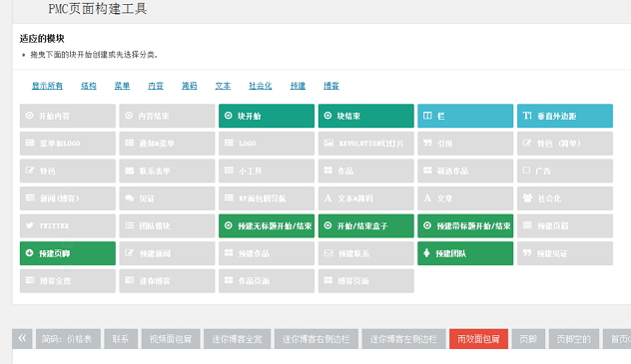This screenshot has height=364, width=631.
Task: Select the 预建带标题开始/结束 block
Action: click(465, 225)
